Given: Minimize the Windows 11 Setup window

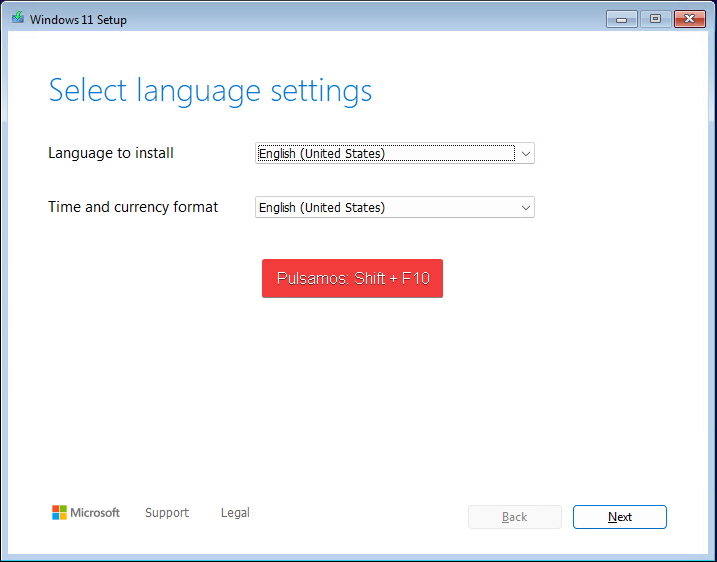Looking at the screenshot, I should (x=622, y=19).
